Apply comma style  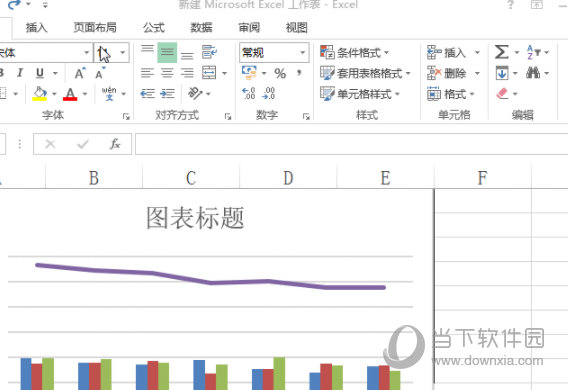(x=299, y=74)
